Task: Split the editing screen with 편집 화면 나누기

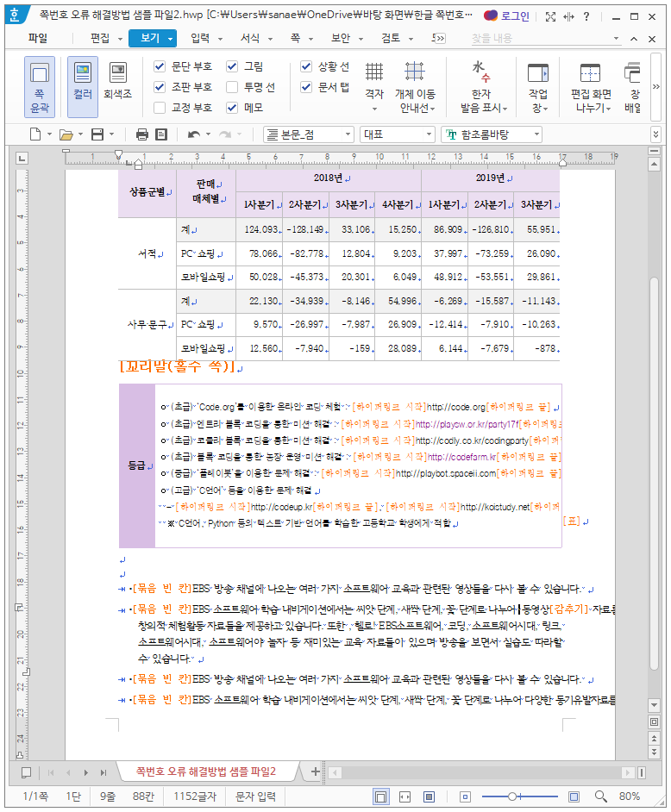Action: [x=591, y=86]
